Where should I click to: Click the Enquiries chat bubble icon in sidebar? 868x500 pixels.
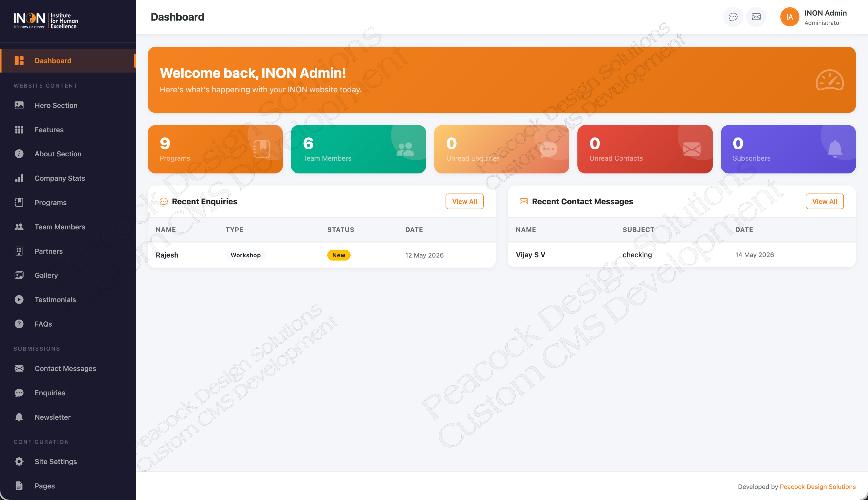pos(19,393)
